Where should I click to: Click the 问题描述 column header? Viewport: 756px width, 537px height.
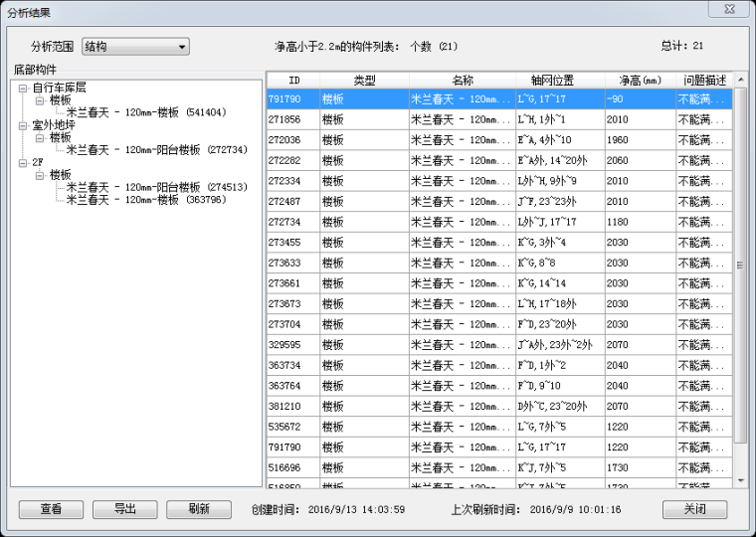(704, 80)
